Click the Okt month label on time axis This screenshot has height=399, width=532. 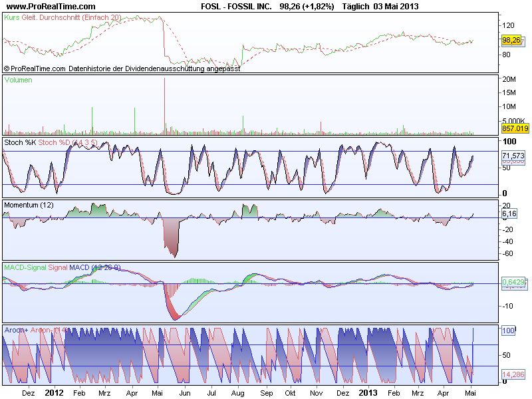pos(290,393)
